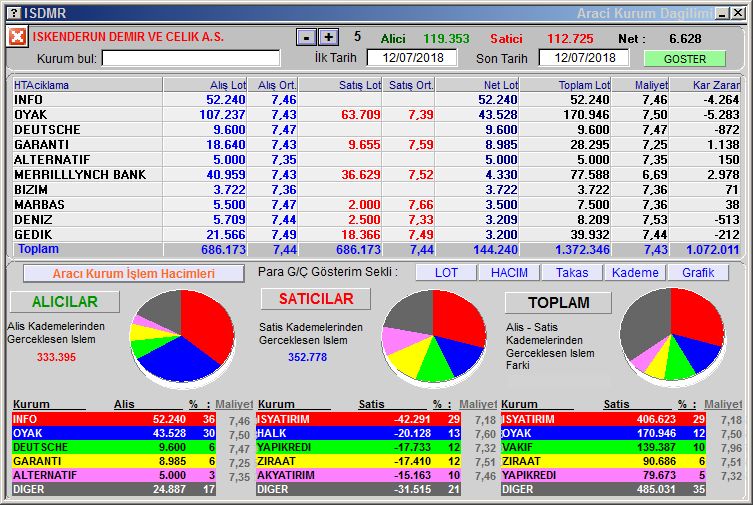Open the Kademe view

(635, 273)
